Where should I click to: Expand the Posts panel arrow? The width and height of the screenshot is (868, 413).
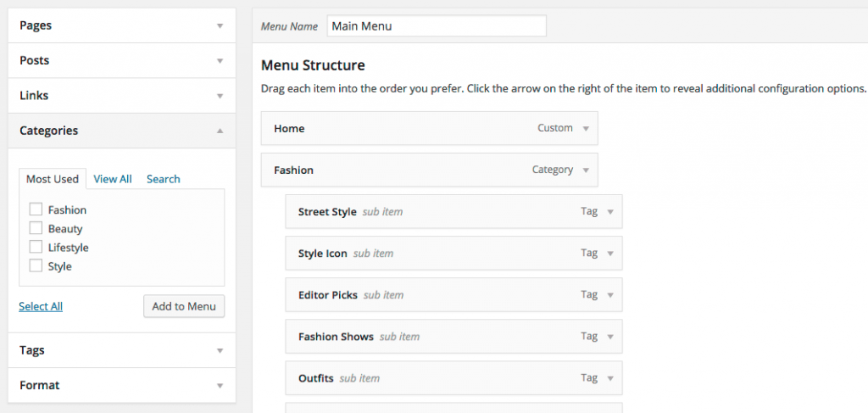click(x=220, y=61)
